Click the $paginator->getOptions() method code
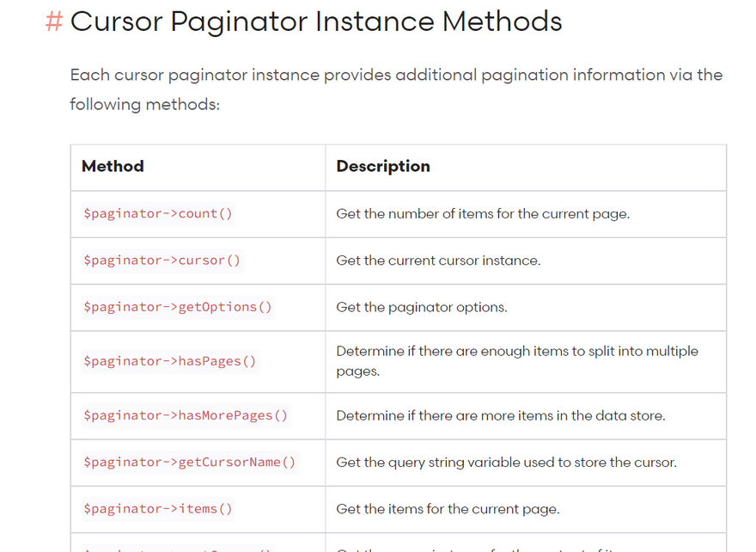 coord(178,307)
